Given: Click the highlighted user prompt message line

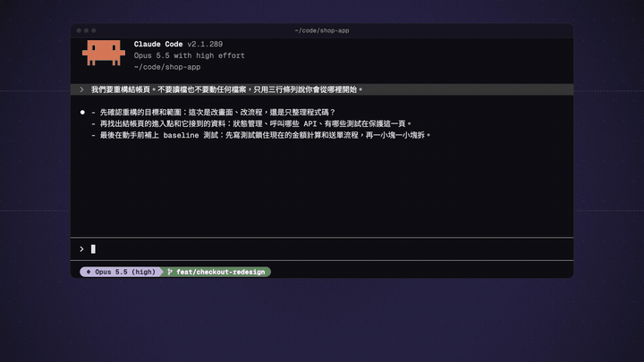Looking at the screenshot, I should (322, 89).
